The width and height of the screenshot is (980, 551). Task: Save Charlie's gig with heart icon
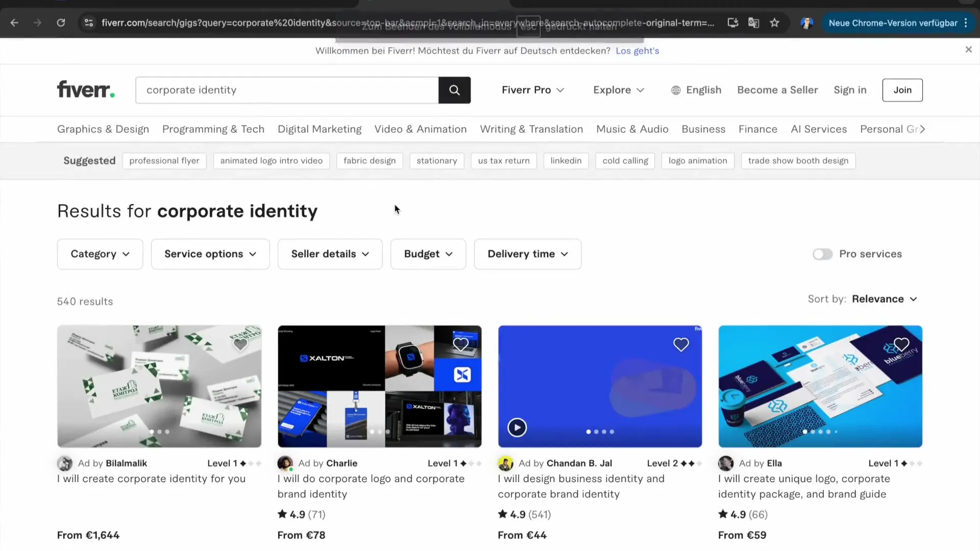(460, 345)
